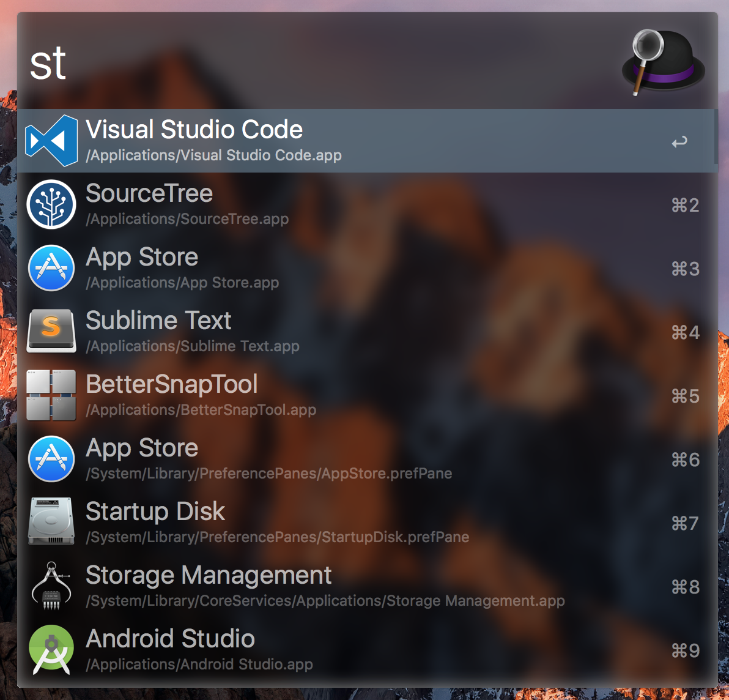Click the BetterSnapTool grid icon

point(51,395)
